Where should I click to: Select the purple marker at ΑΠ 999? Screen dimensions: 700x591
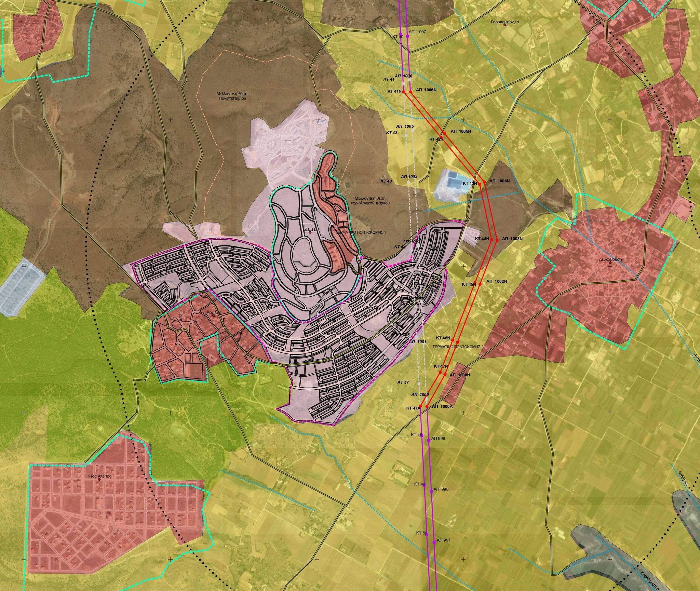(x=429, y=441)
